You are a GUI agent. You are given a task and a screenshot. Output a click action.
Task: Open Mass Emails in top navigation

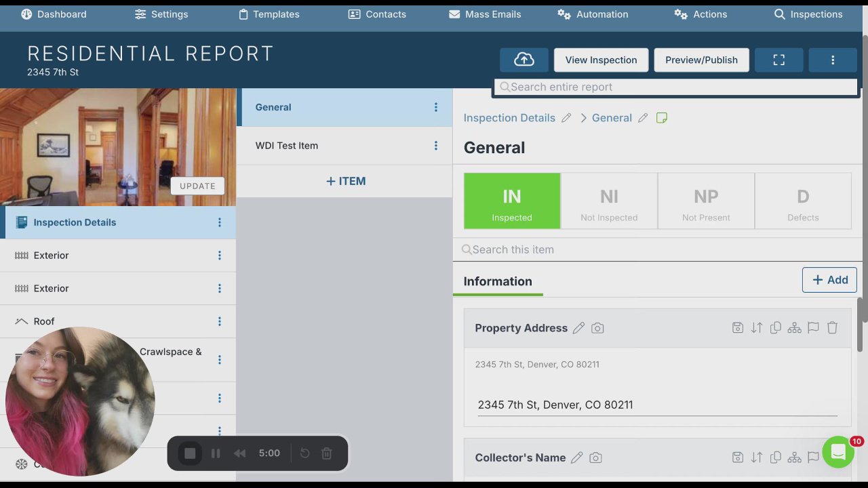[485, 14]
